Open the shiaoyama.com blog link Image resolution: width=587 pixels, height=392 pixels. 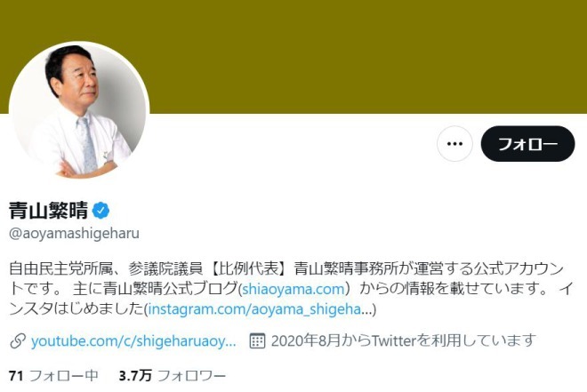pyautogui.click(x=293, y=289)
